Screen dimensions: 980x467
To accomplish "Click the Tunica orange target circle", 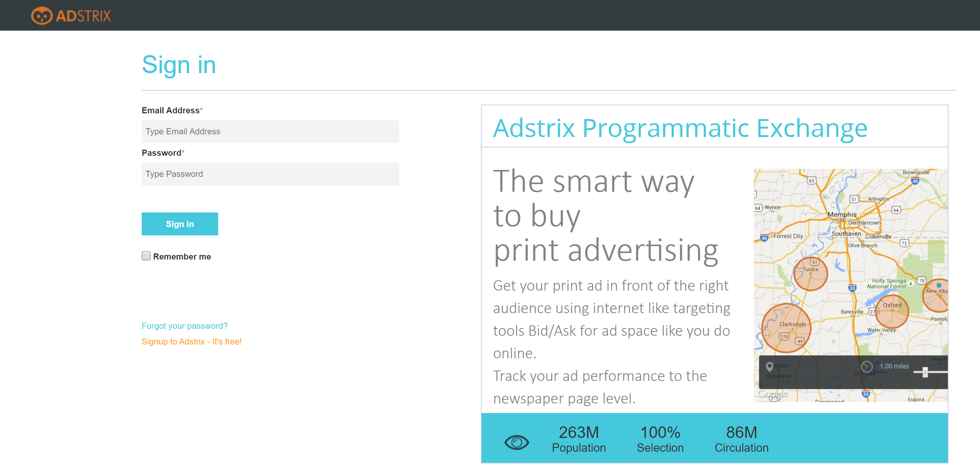I will 811,273.
